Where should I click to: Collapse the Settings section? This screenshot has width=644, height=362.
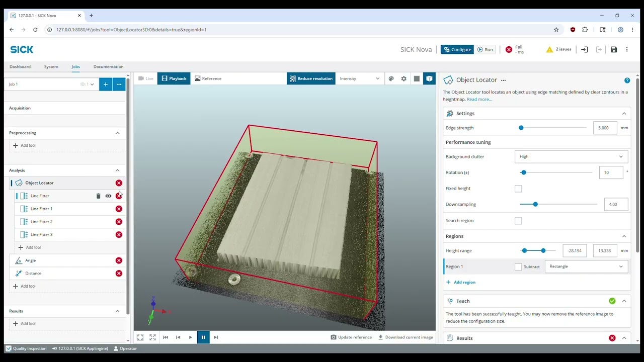pyautogui.click(x=624, y=114)
